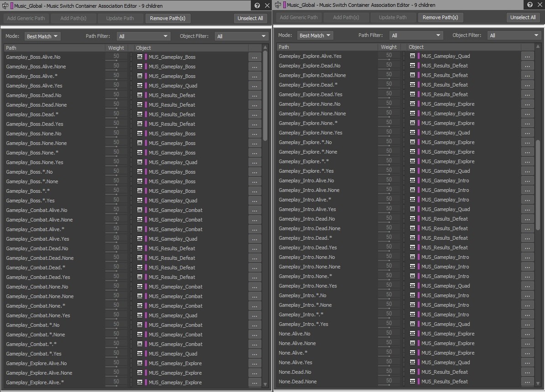Expand the Object Filter dropdown in the left window
The image size is (545, 392).
(x=242, y=36)
